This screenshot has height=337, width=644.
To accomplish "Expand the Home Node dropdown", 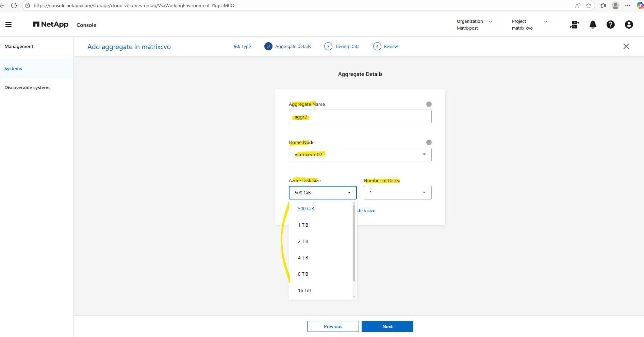I will point(360,155).
